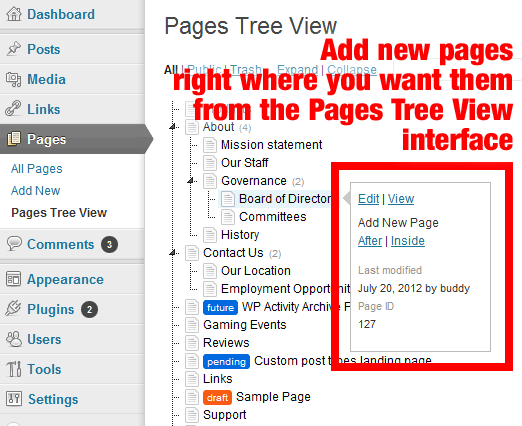The height and width of the screenshot is (426, 522).
Task: Click the Edit link in popup
Action: (368, 199)
